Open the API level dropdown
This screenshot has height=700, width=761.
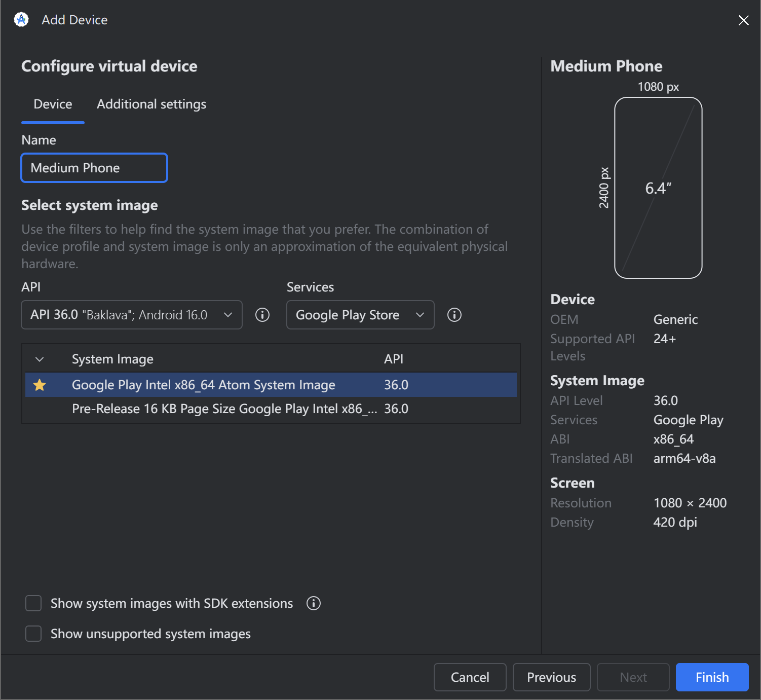pyautogui.click(x=132, y=315)
